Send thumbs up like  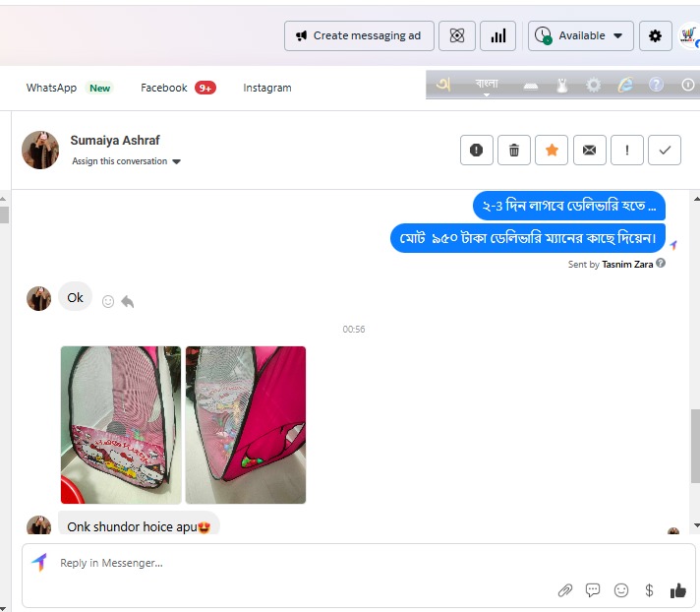pos(677,590)
